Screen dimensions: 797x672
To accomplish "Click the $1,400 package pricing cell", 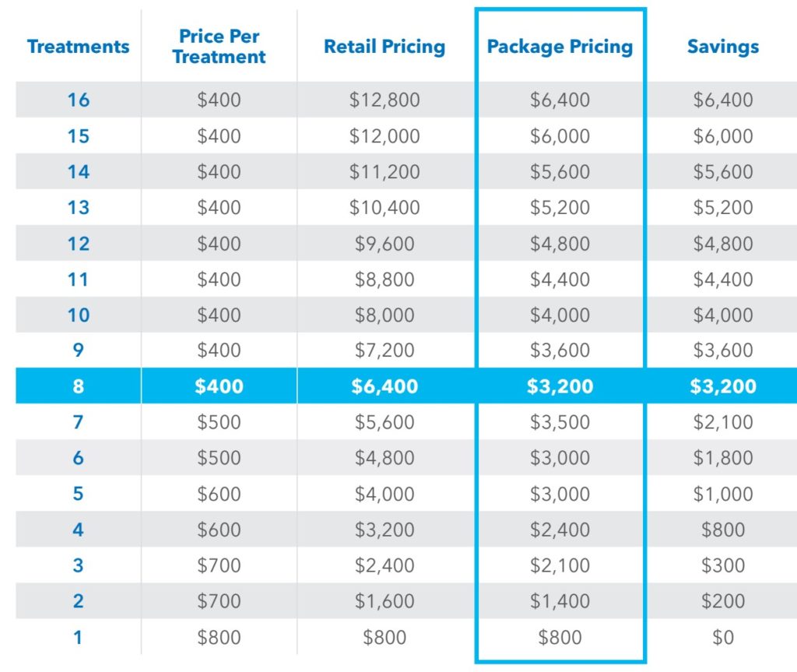I will coord(560,601).
